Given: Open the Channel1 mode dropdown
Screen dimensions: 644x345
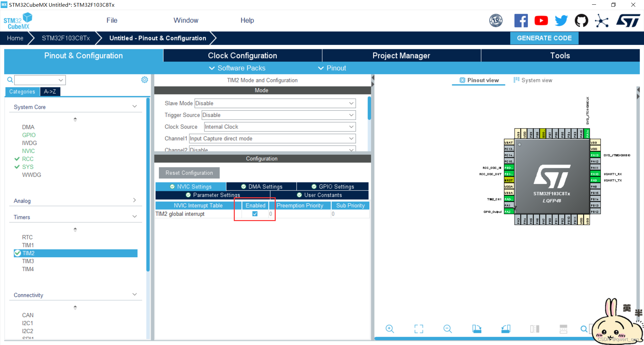Looking at the screenshot, I should click(272, 139).
